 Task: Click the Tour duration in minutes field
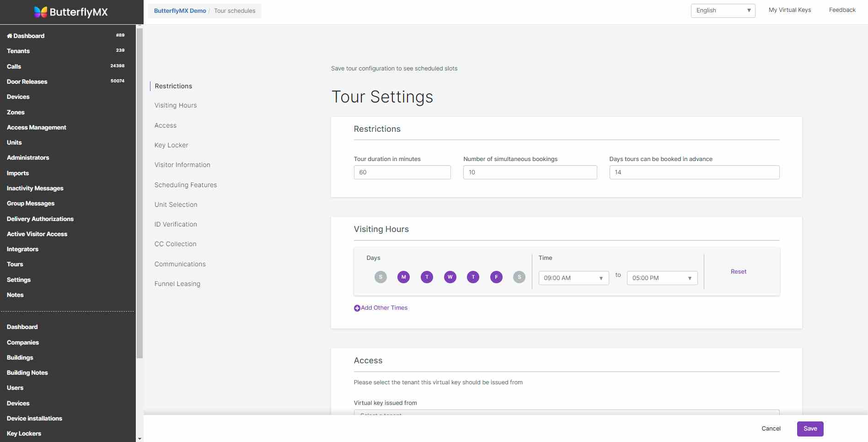[x=402, y=172]
